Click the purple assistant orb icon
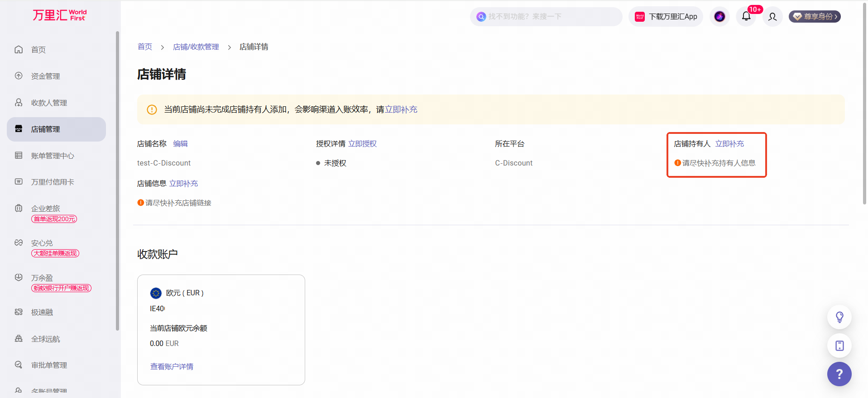This screenshot has width=868, height=398. click(x=719, y=17)
